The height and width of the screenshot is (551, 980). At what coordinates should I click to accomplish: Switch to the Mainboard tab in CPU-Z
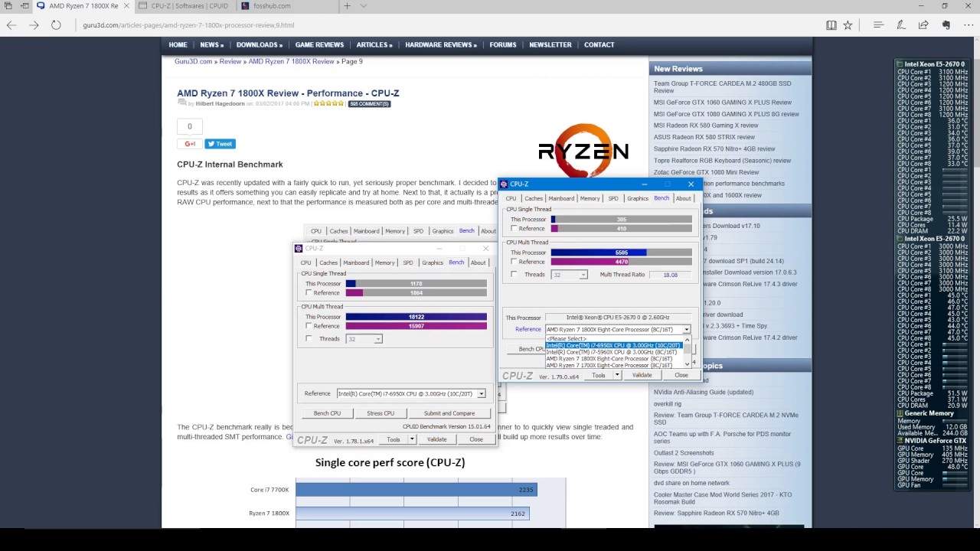click(x=561, y=198)
